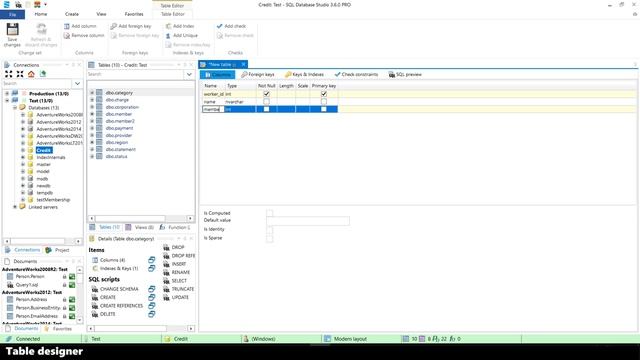Select the master database

click(x=43, y=164)
